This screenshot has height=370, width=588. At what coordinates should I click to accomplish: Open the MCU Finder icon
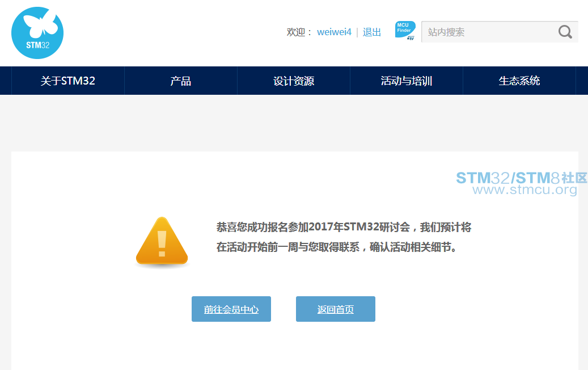pyautogui.click(x=405, y=31)
